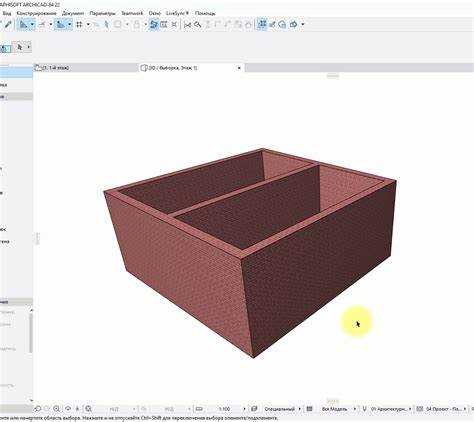Image resolution: width=474 pixels, height=422 pixels.
Task: Open the grid snap dropdown arrow
Action: (88, 24)
